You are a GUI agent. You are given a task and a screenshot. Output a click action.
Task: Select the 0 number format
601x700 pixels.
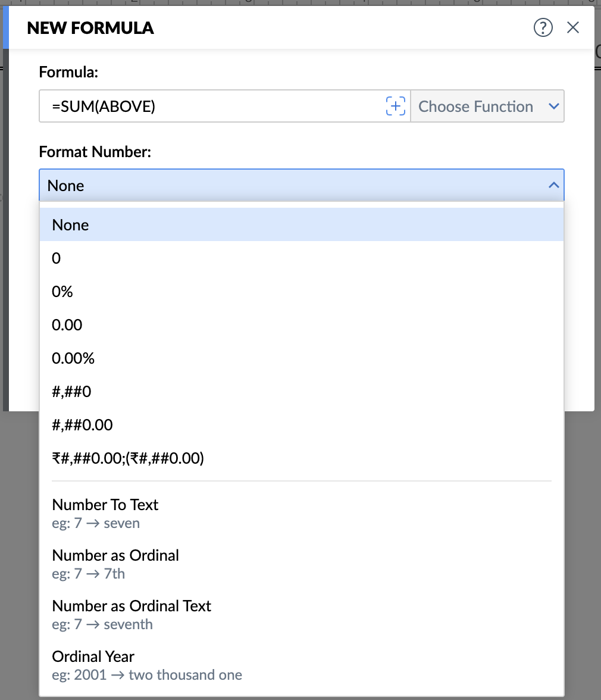click(x=302, y=258)
